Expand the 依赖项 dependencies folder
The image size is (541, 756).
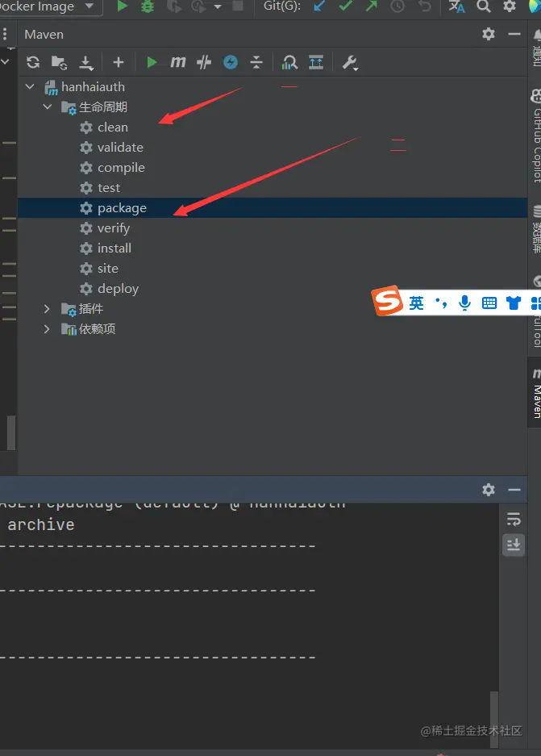[x=47, y=329]
